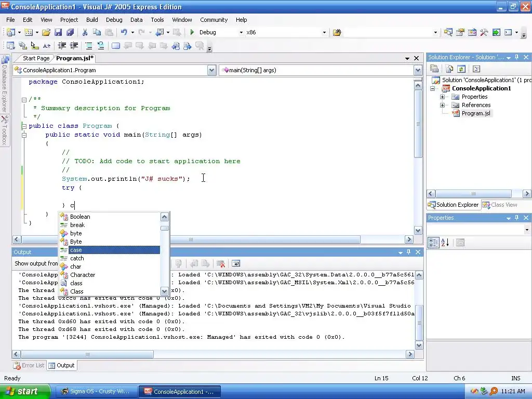Expand the References node in Solution Explorer
Image resolution: width=532 pixels, height=399 pixels.
443,105
